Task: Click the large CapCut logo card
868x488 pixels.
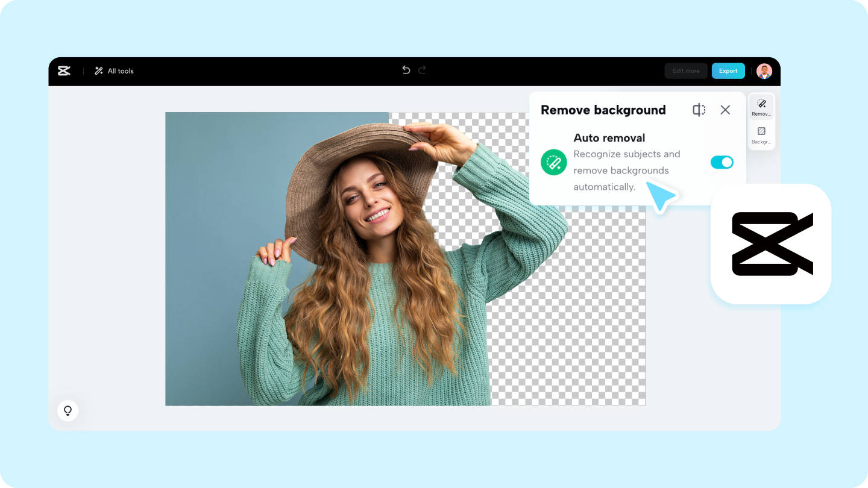Action: (x=772, y=243)
